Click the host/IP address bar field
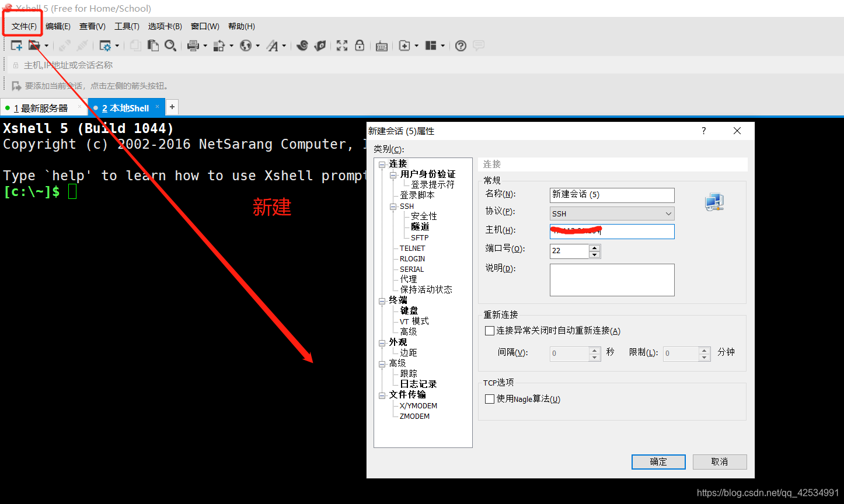Image resolution: width=844 pixels, height=504 pixels. pos(426,65)
